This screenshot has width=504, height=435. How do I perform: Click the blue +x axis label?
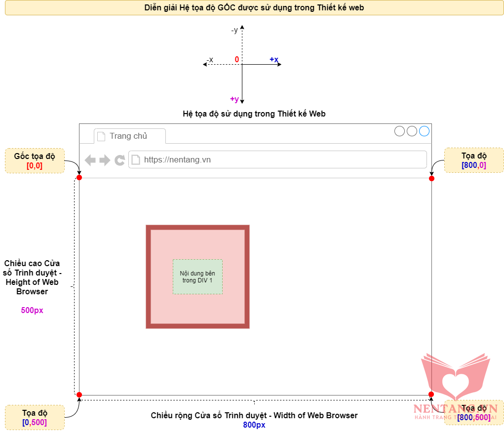[274, 60]
